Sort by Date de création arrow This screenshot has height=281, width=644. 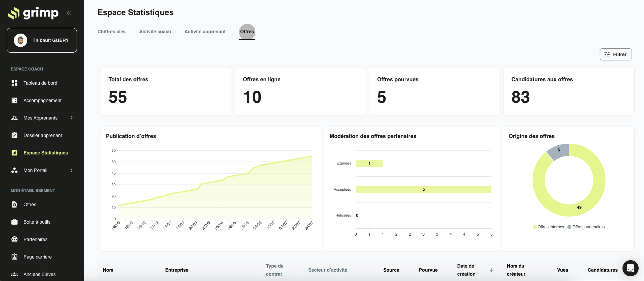tap(492, 270)
